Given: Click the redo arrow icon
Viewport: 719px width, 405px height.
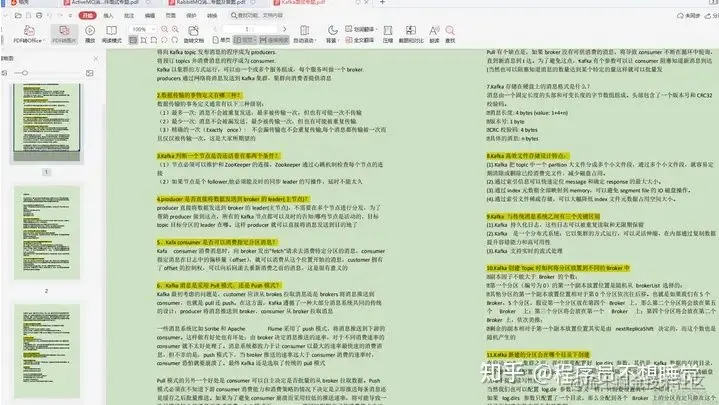Looking at the screenshot, I should point(60,15).
